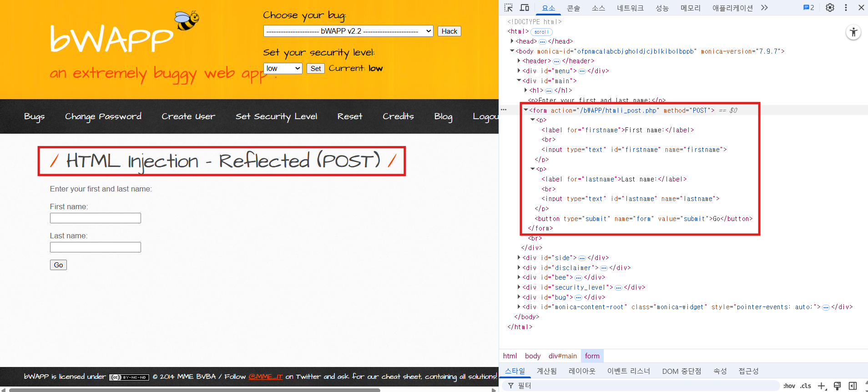
Task: Click the three-dot row actions left of the form node
Action: point(504,110)
